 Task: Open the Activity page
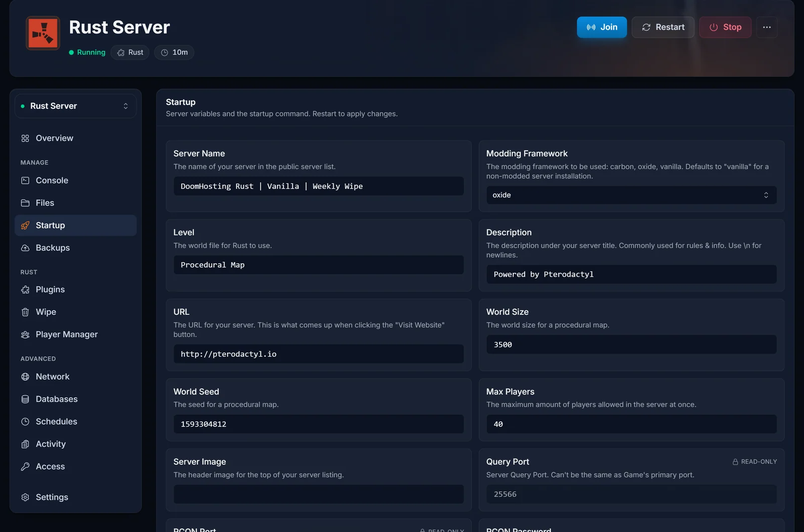point(75,444)
